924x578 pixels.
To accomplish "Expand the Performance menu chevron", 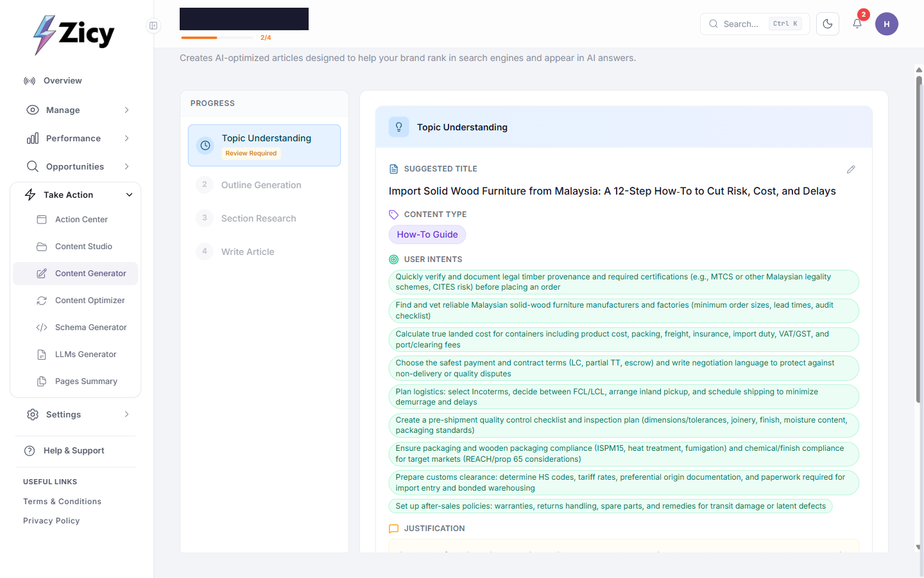I will [126, 138].
